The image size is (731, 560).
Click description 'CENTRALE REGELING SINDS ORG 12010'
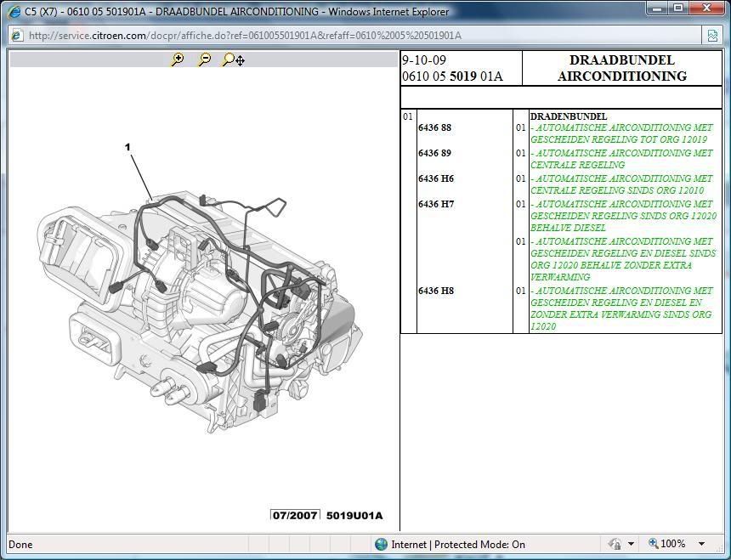[617, 190]
